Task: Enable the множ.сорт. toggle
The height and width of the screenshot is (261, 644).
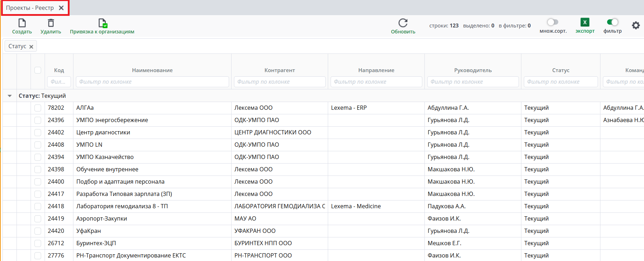Action: (553, 22)
